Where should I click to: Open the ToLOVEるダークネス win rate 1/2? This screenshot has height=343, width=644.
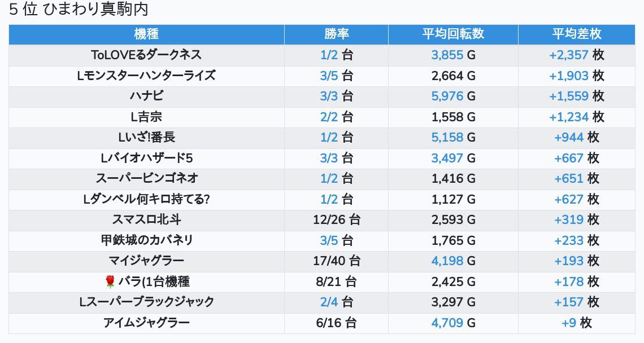pyautogui.click(x=329, y=55)
